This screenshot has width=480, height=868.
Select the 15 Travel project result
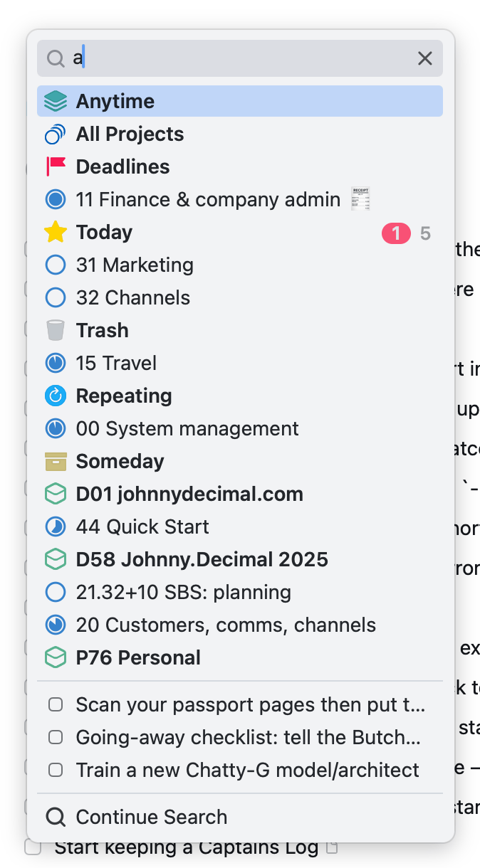click(x=116, y=363)
